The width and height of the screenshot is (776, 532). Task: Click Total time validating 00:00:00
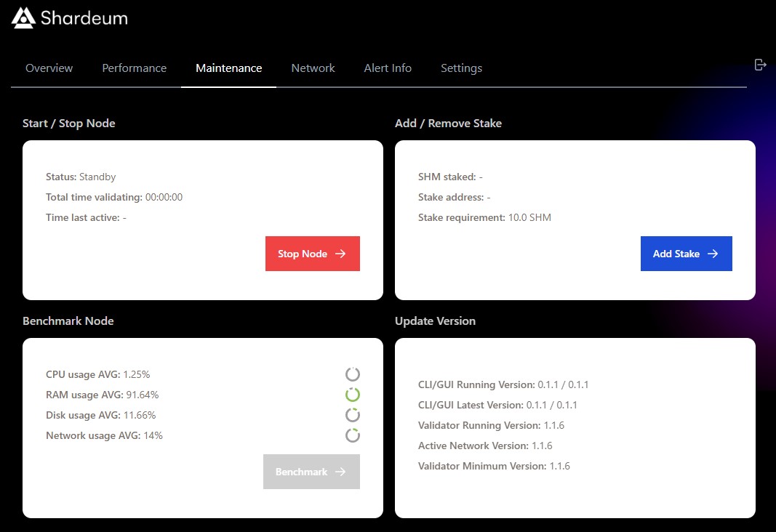tap(114, 197)
